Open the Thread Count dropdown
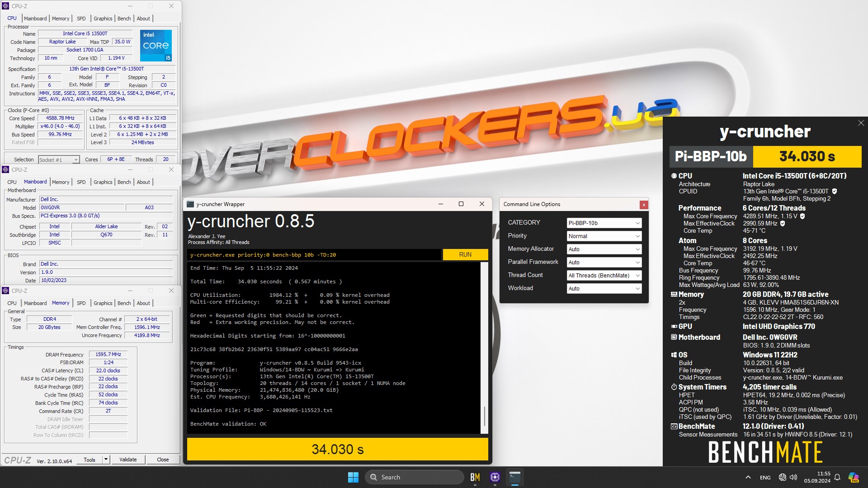 604,275
